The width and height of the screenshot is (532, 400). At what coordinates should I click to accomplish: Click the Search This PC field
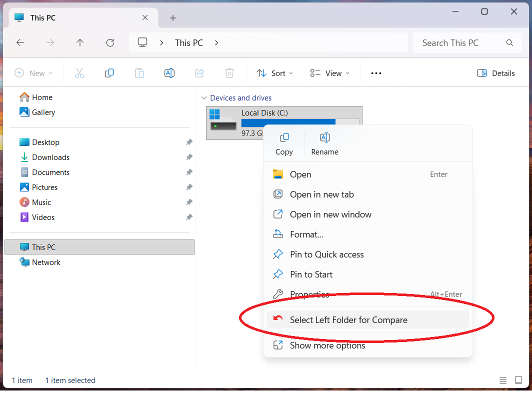467,42
